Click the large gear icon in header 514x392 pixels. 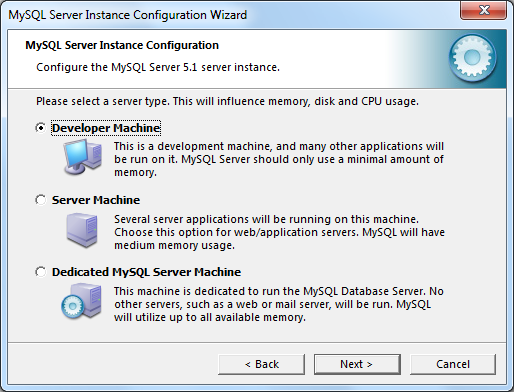click(x=472, y=58)
